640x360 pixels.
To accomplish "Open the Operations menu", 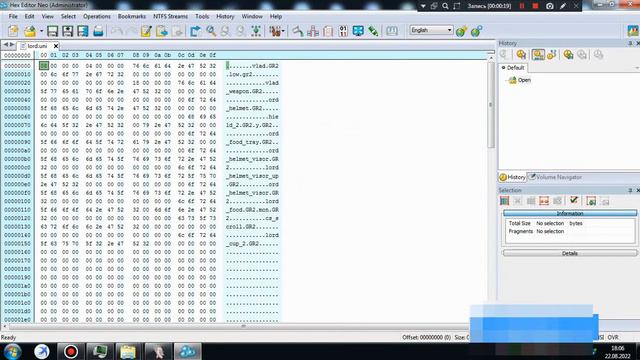I will pyautogui.click(x=97, y=16).
